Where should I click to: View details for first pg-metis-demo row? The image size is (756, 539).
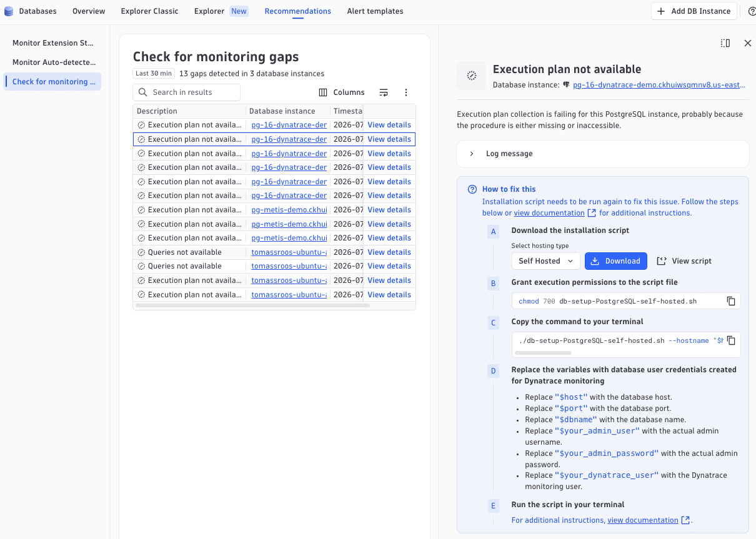pyautogui.click(x=389, y=210)
